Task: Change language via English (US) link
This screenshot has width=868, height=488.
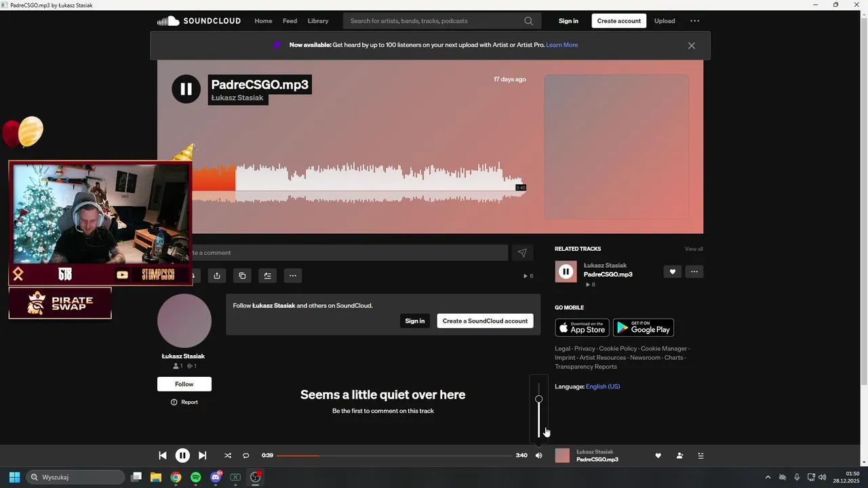Action: (603, 387)
